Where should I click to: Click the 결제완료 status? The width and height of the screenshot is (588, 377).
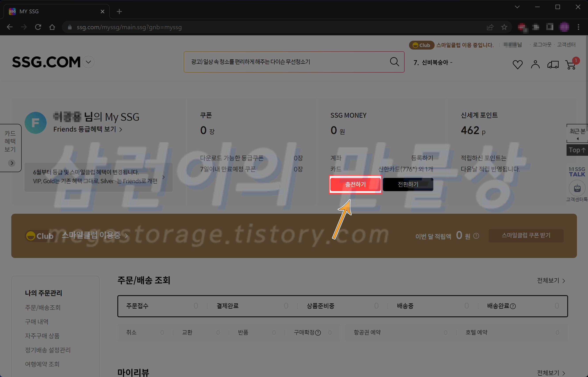pyautogui.click(x=227, y=306)
